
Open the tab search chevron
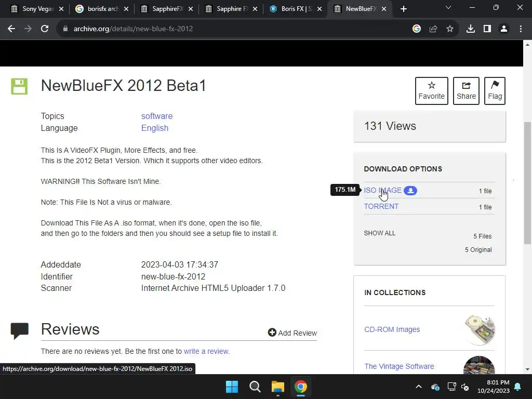pyautogui.click(x=448, y=7)
